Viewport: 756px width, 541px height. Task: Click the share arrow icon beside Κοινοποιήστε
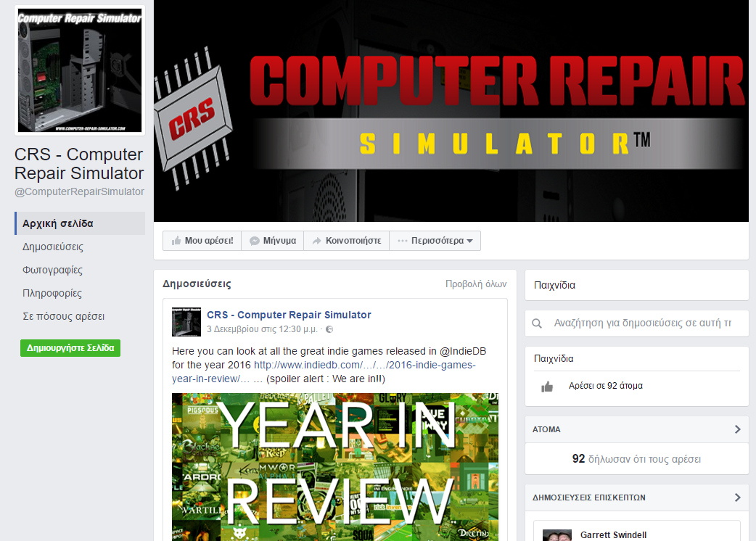pyautogui.click(x=316, y=241)
